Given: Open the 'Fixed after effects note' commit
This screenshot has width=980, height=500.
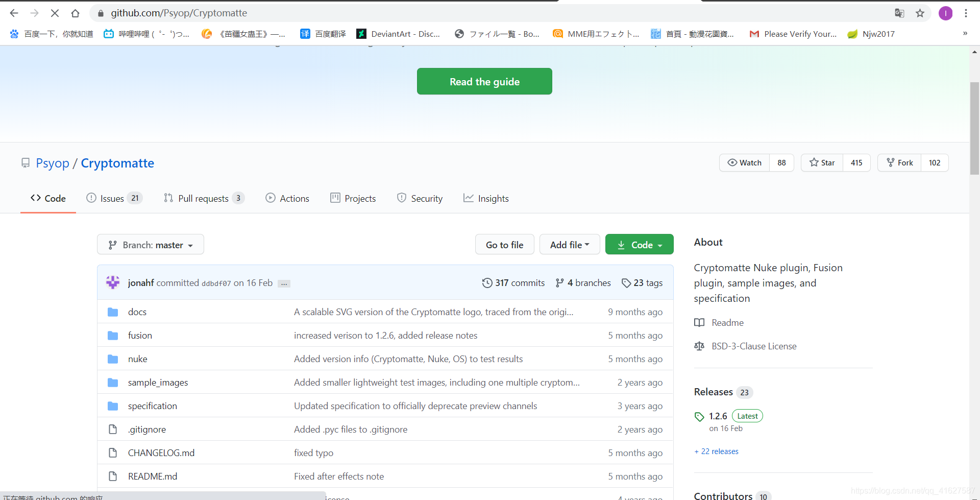Looking at the screenshot, I should (x=339, y=476).
